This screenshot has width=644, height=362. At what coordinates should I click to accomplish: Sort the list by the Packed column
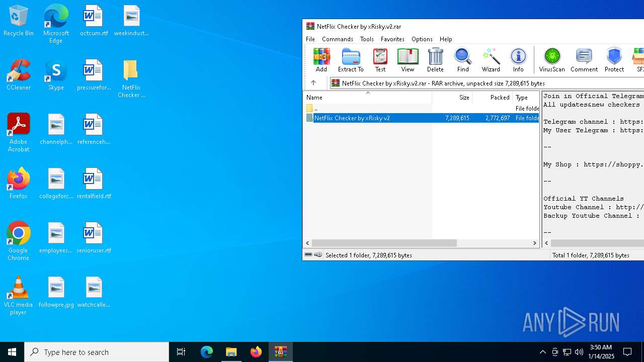[492, 97]
